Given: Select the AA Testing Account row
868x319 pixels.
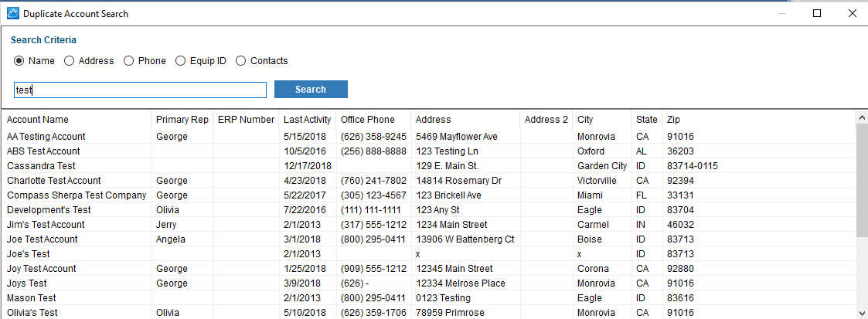Looking at the screenshot, I should click(46, 137).
